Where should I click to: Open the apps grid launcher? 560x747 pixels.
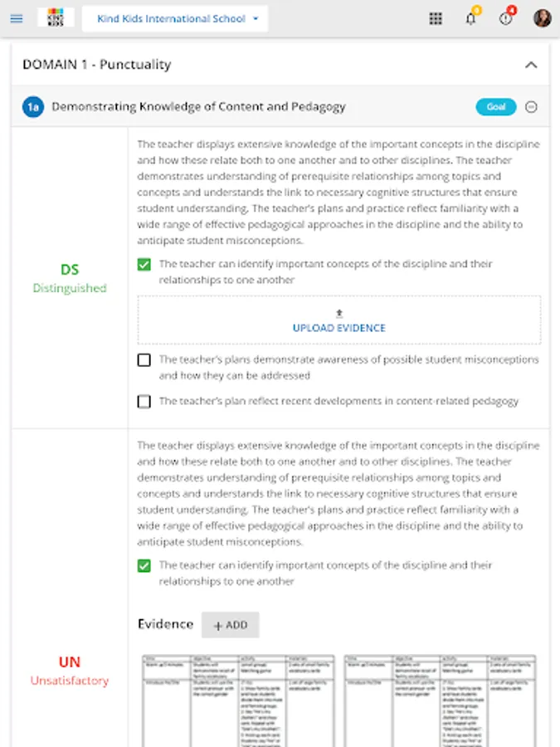tap(436, 18)
